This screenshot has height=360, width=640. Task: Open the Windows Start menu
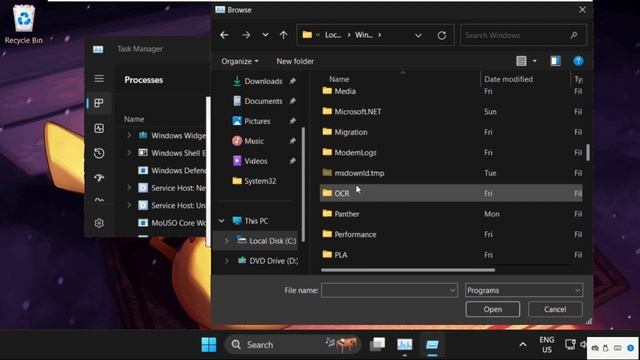tap(209, 345)
